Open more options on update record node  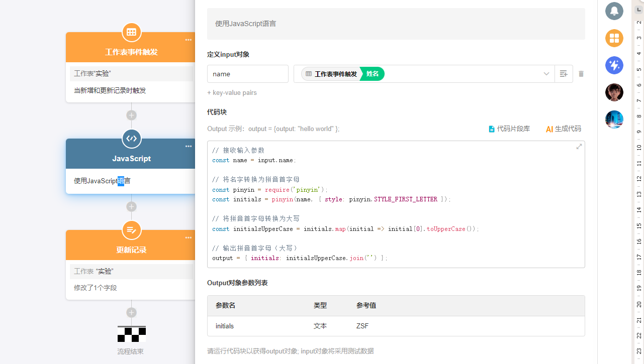(189, 238)
